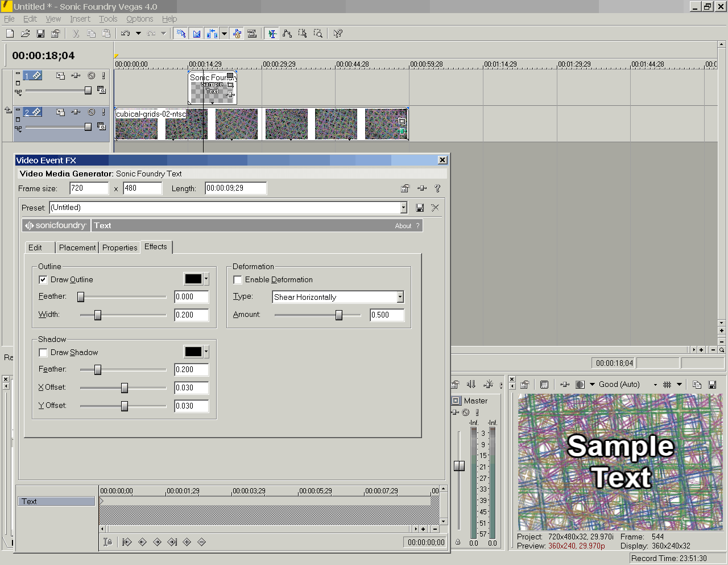The height and width of the screenshot is (565, 728).
Task: Select the Zoom Edit tool
Action: 318,34
